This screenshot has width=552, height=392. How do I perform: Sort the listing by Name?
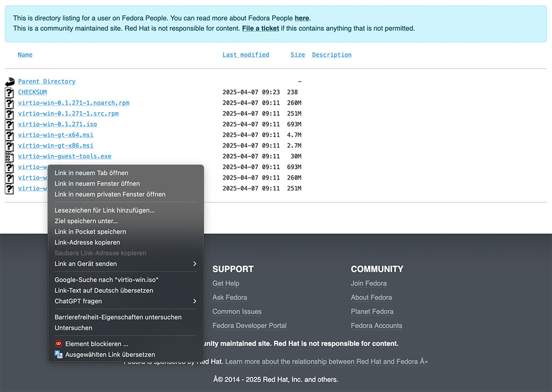pos(25,54)
